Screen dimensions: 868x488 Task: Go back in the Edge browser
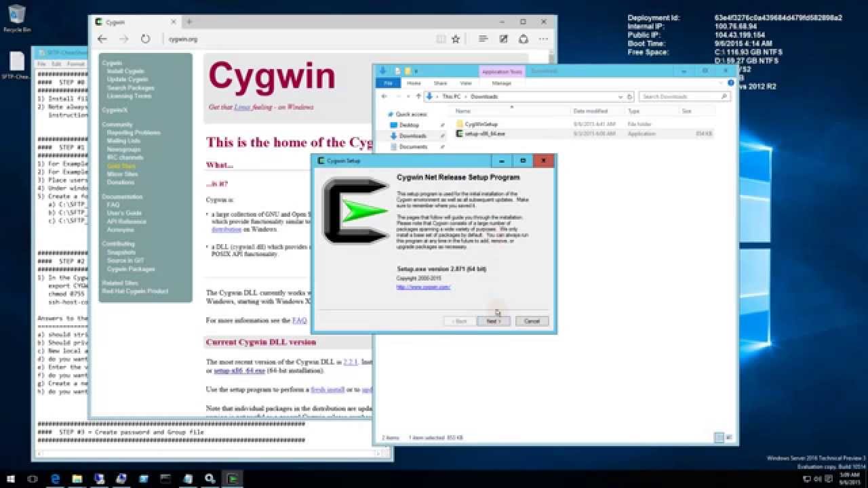click(x=102, y=39)
